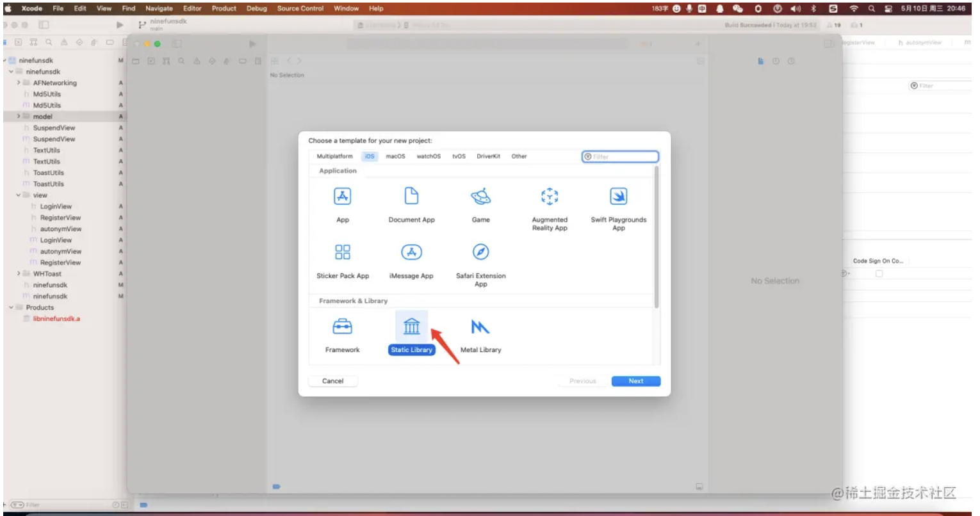Switch to the watchOS platform tab

click(x=429, y=156)
